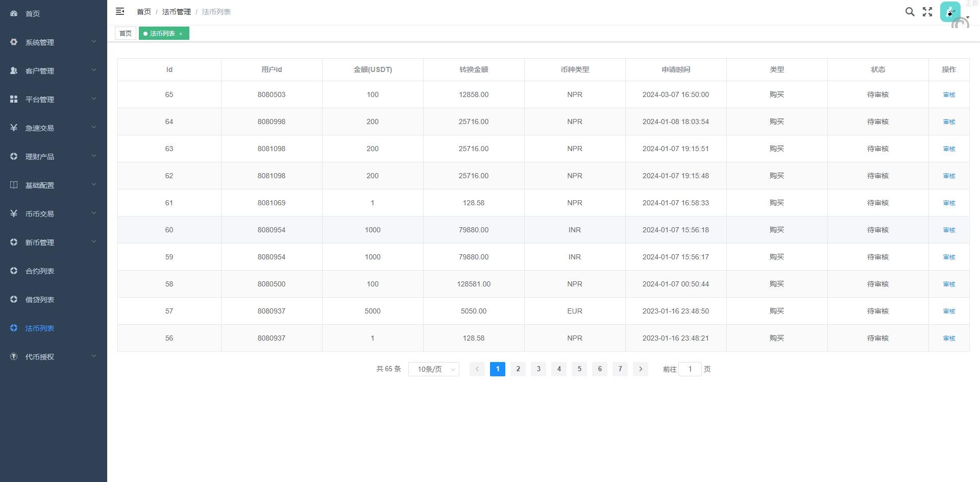
Task: Click the user avatar in header
Action: [x=950, y=12]
